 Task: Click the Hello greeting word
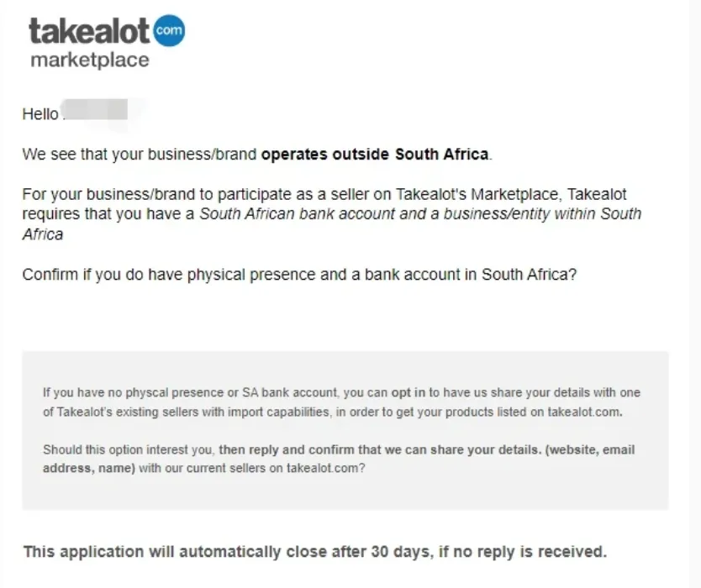click(40, 113)
